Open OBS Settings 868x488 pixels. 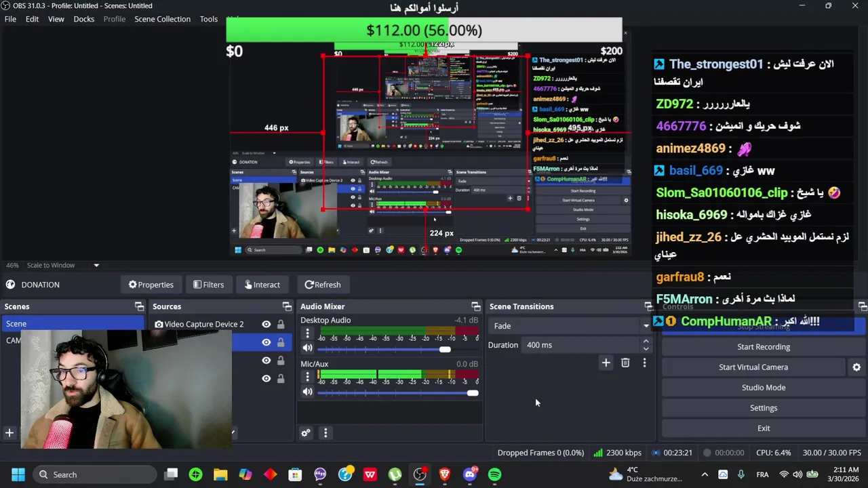pos(764,407)
